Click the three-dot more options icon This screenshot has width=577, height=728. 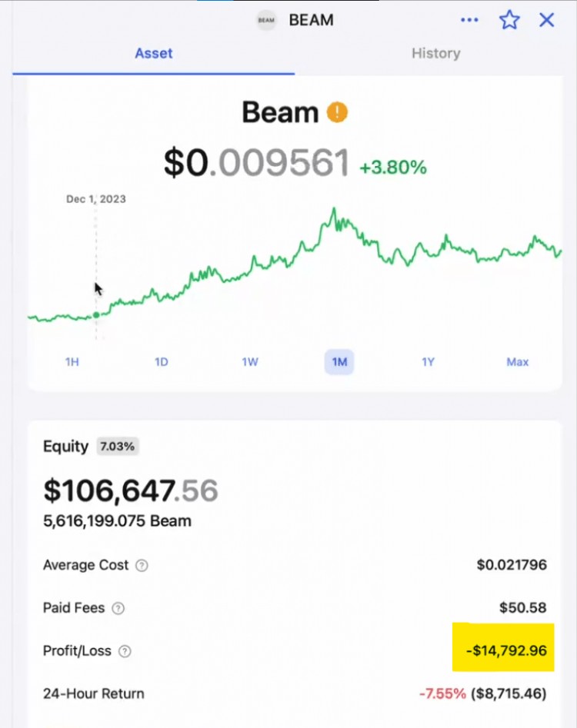click(469, 20)
